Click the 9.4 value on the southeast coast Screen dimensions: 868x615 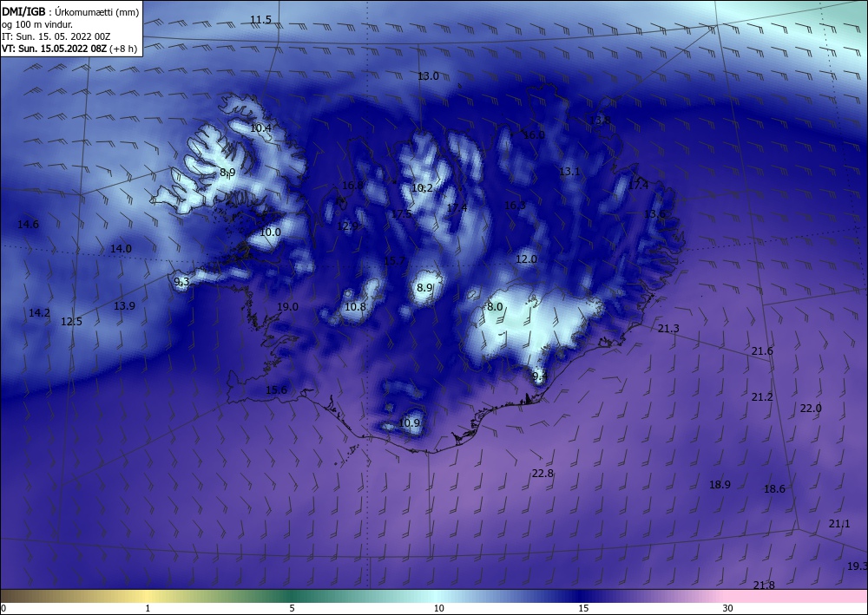(540, 376)
